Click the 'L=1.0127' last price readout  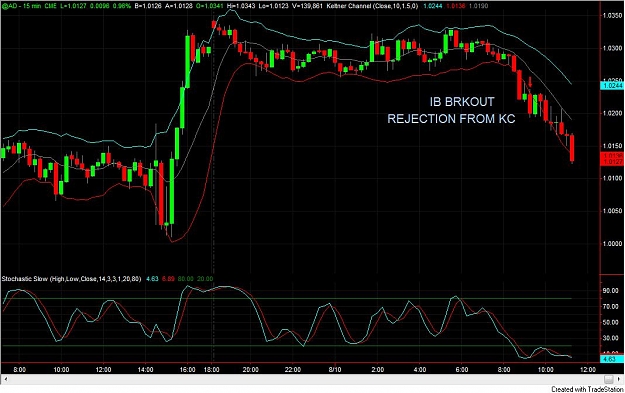pos(73,6)
